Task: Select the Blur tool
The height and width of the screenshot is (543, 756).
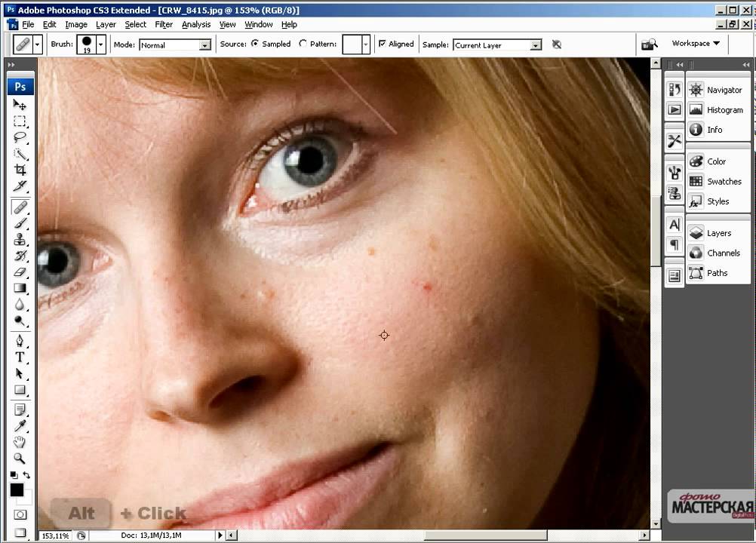Action: point(20,305)
